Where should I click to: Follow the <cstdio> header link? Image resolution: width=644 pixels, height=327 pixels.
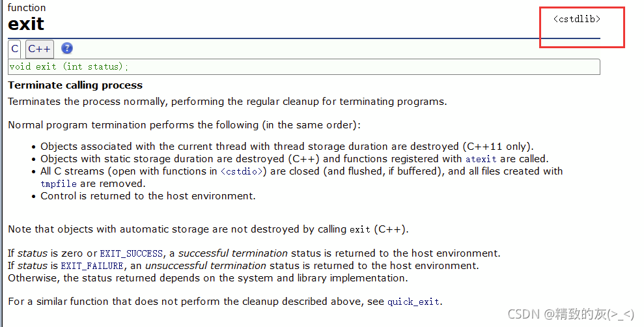[x=242, y=171]
